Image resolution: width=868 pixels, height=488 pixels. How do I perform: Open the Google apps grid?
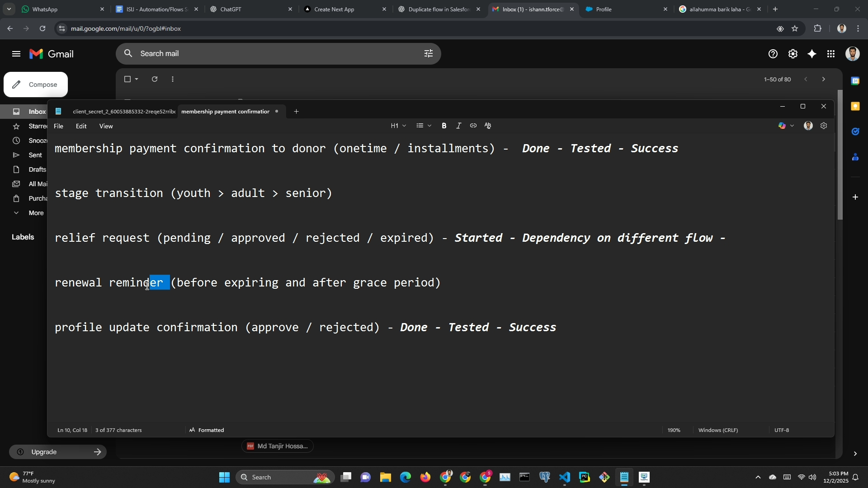click(831, 54)
